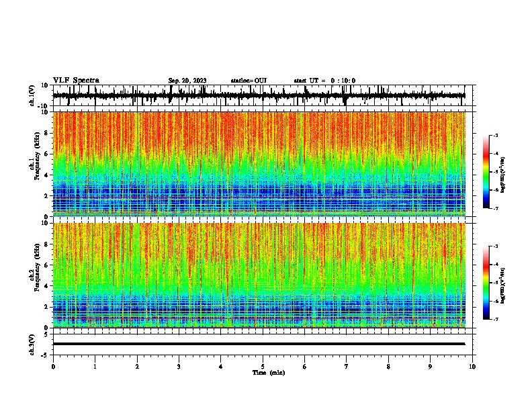532x411 pixels.
Task: Click the station=OUJ label
Action: [x=249, y=81]
